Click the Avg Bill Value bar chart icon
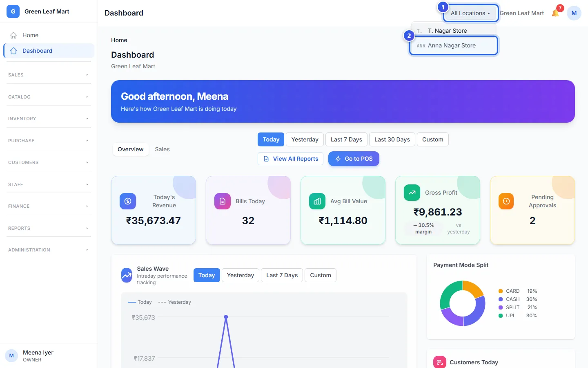The height and width of the screenshot is (368, 588). pyautogui.click(x=317, y=201)
